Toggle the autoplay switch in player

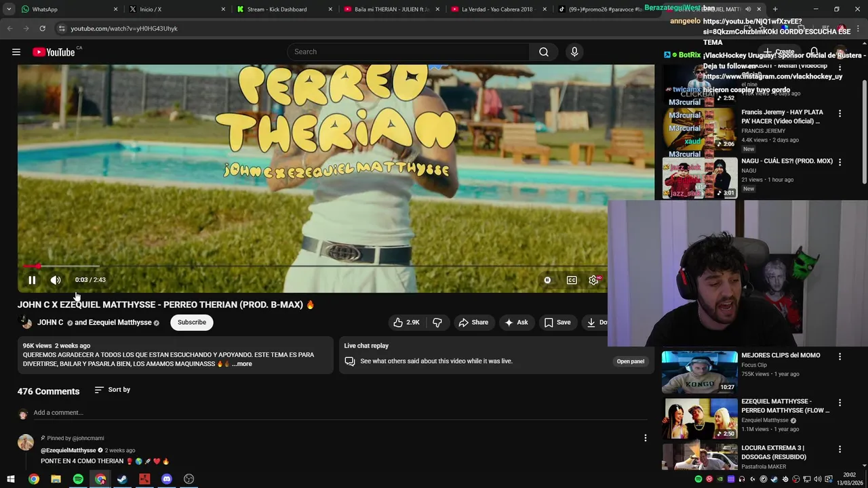(x=547, y=280)
